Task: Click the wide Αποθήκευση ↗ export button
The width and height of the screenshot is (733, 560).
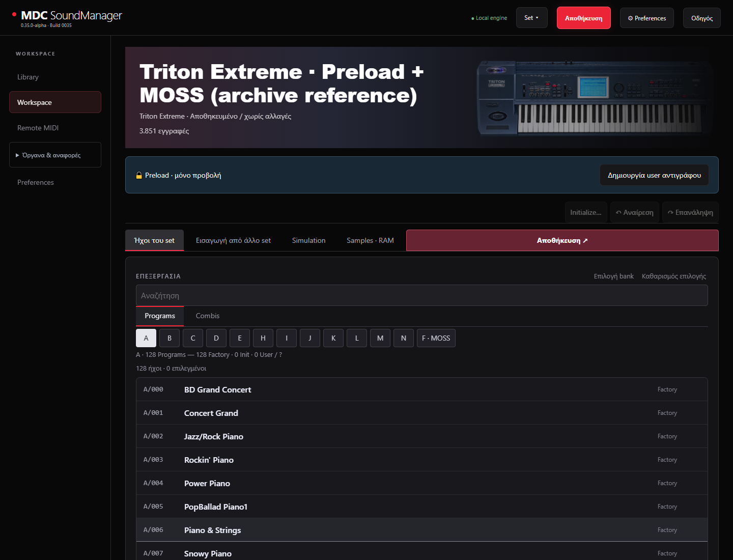Action: coord(562,240)
